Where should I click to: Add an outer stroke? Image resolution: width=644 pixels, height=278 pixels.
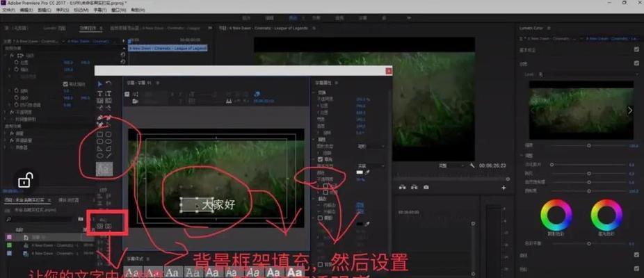[x=360, y=211]
